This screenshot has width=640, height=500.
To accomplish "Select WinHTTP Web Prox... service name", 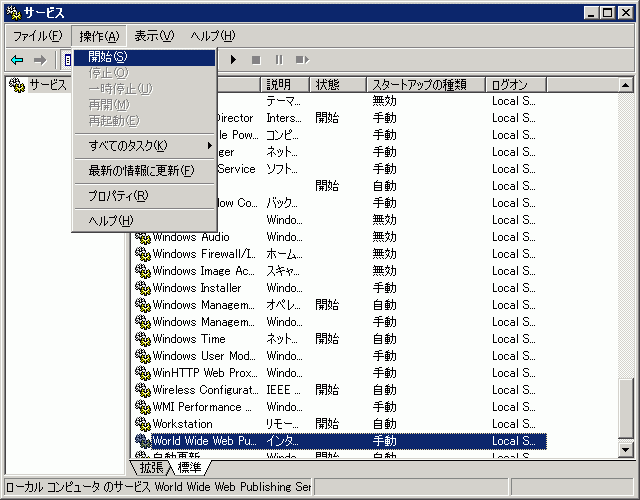I will (x=205, y=373).
